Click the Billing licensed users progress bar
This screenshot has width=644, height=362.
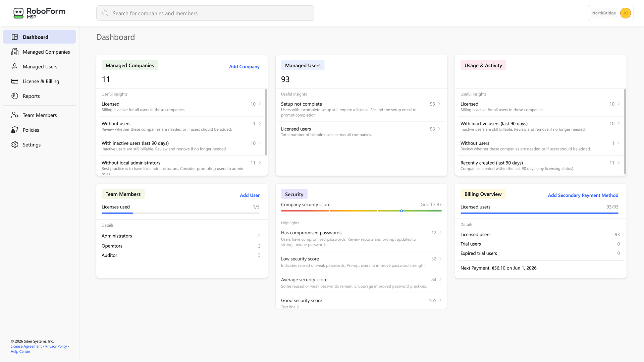pos(539,213)
